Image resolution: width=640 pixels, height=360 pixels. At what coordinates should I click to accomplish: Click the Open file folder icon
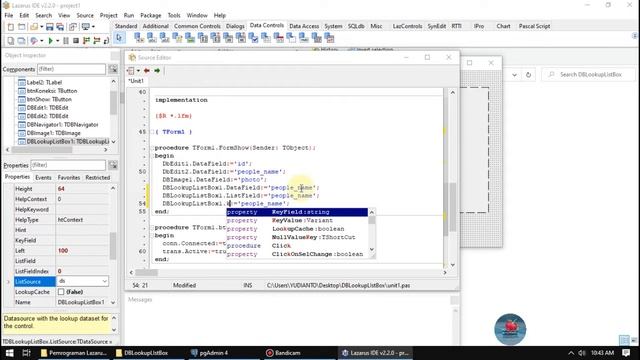pyautogui.click(x=34, y=27)
